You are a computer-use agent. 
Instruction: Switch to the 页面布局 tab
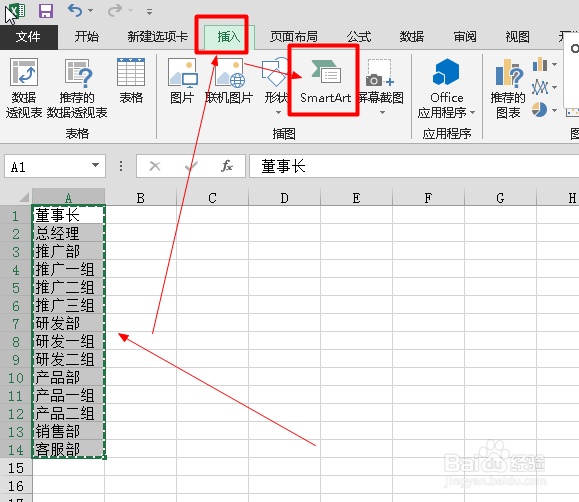294,37
